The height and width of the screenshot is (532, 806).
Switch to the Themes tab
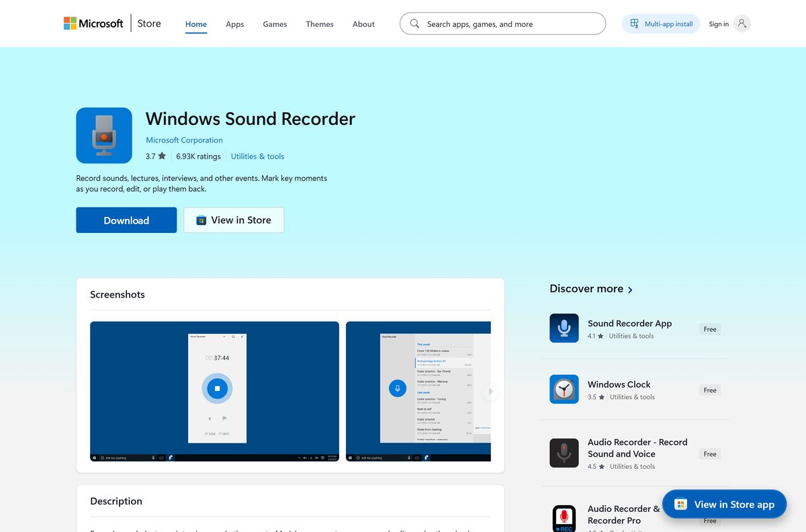click(x=320, y=24)
